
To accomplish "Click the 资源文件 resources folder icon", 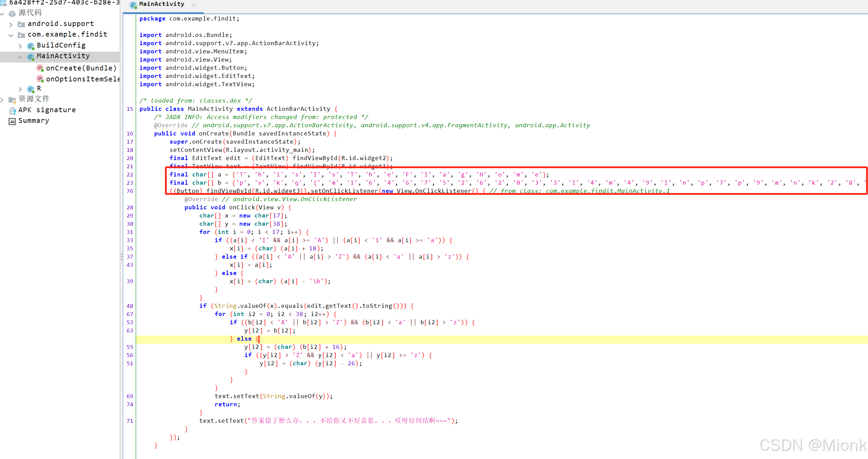I will pyautogui.click(x=12, y=100).
